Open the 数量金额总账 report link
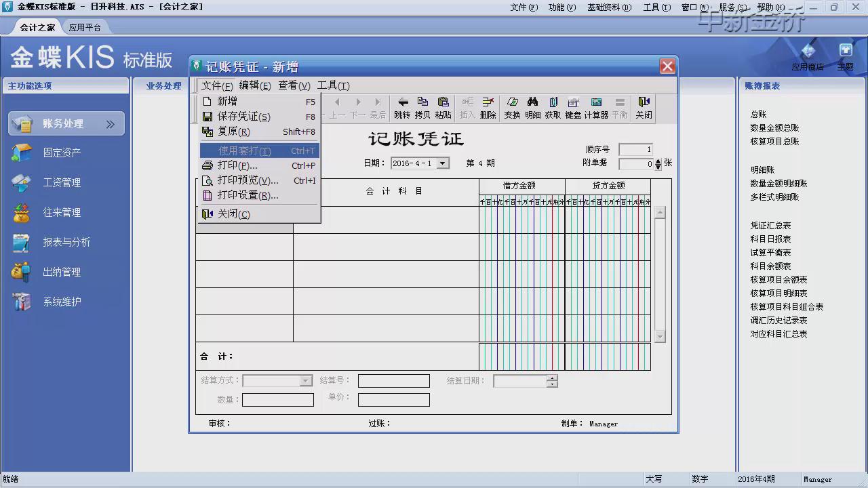Image resolution: width=868 pixels, height=488 pixels. (x=774, y=128)
